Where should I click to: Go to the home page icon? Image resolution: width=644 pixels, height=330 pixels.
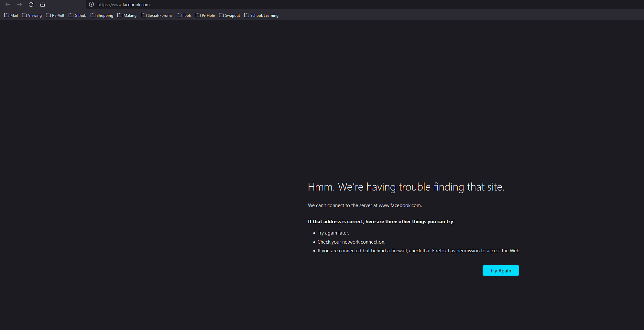pyautogui.click(x=42, y=5)
